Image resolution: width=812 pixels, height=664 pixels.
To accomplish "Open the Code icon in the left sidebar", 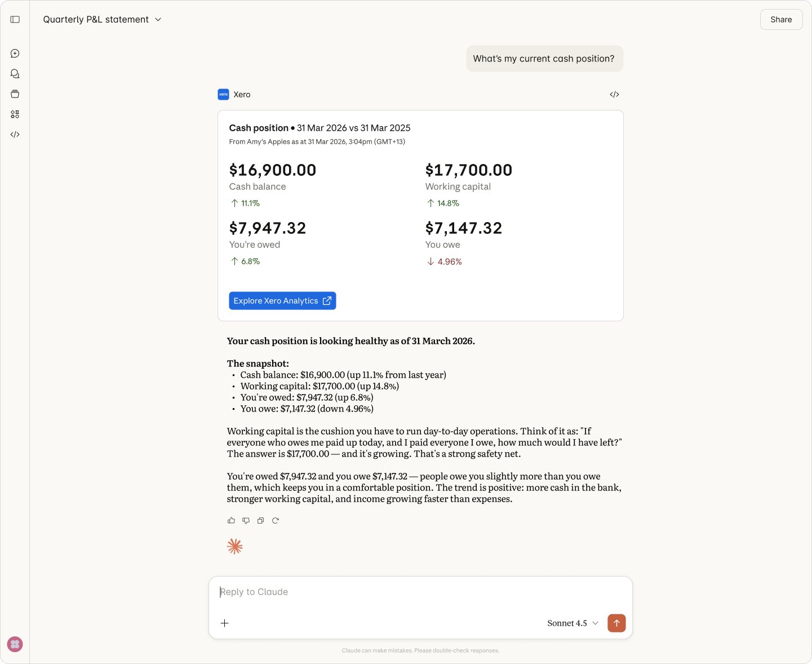I will tap(15, 135).
